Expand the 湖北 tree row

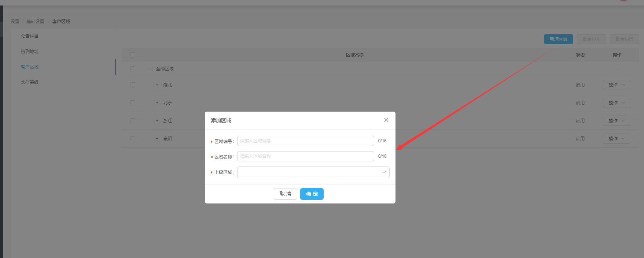[x=157, y=85]
